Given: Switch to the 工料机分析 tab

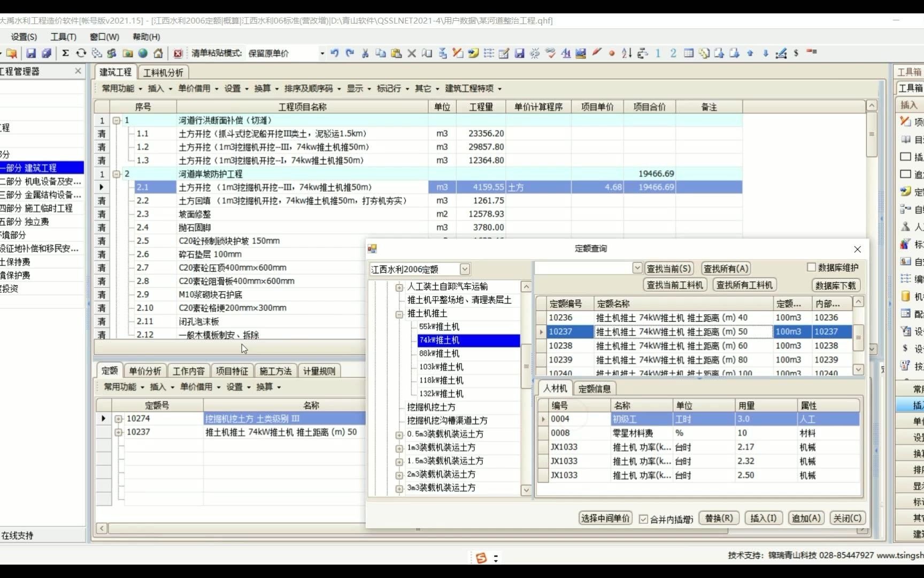Looking at the screenshot, I should tap(164, 71).
